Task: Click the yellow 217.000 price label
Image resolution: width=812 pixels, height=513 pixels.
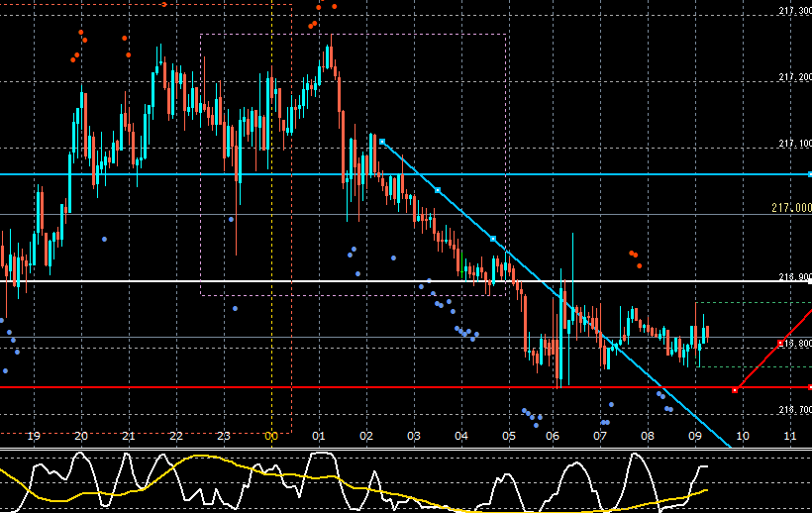Action: (x=791, y=208)
